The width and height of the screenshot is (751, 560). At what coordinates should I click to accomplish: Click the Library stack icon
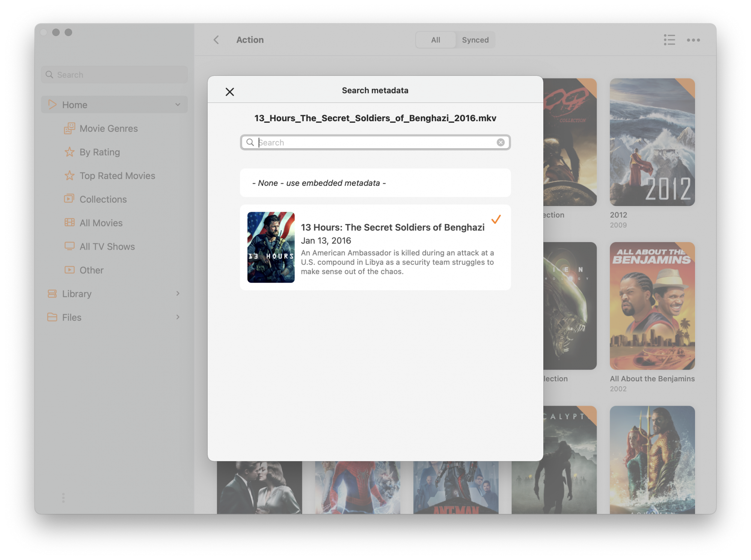pos(52,294)
